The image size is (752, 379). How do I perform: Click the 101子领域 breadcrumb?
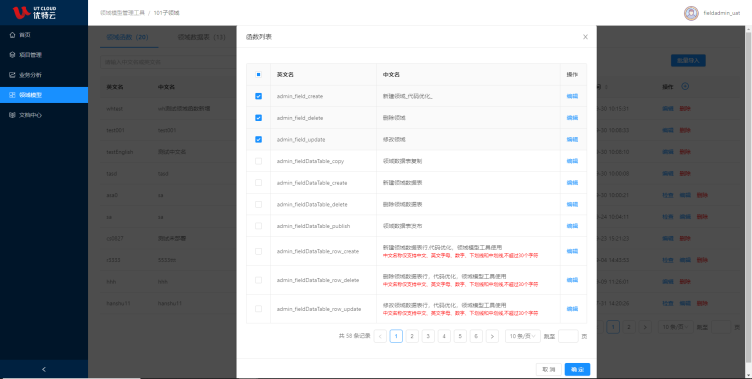pos(166,13)
